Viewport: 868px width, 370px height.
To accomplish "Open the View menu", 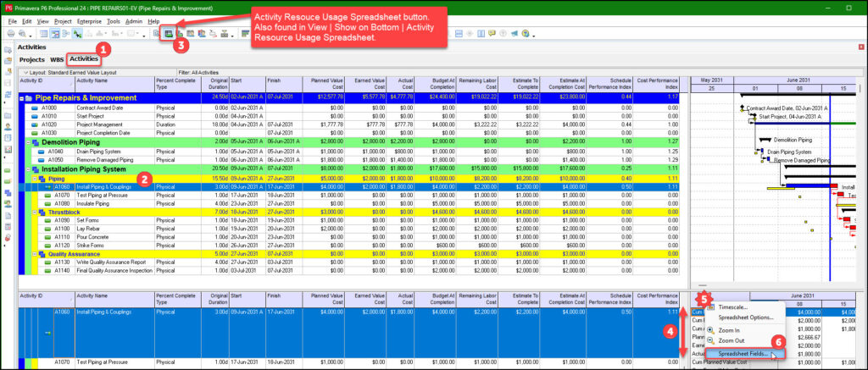I will (x=42, y=21).
